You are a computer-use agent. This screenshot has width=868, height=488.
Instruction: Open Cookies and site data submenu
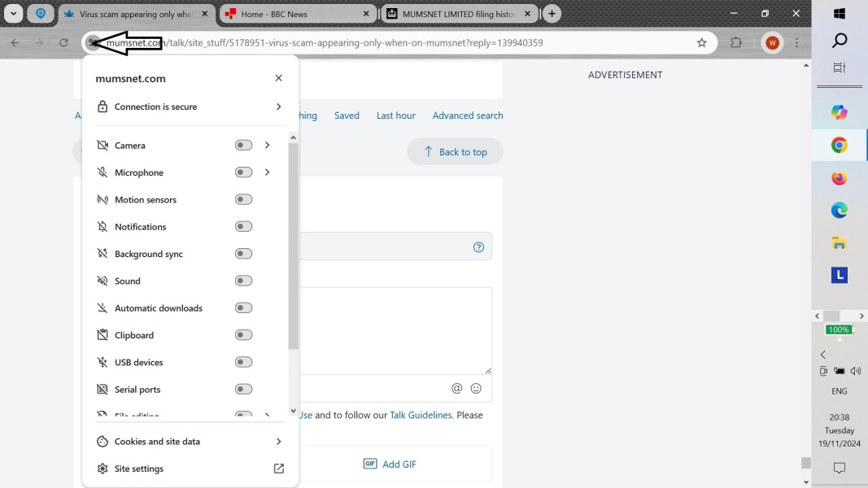point(278,442)
